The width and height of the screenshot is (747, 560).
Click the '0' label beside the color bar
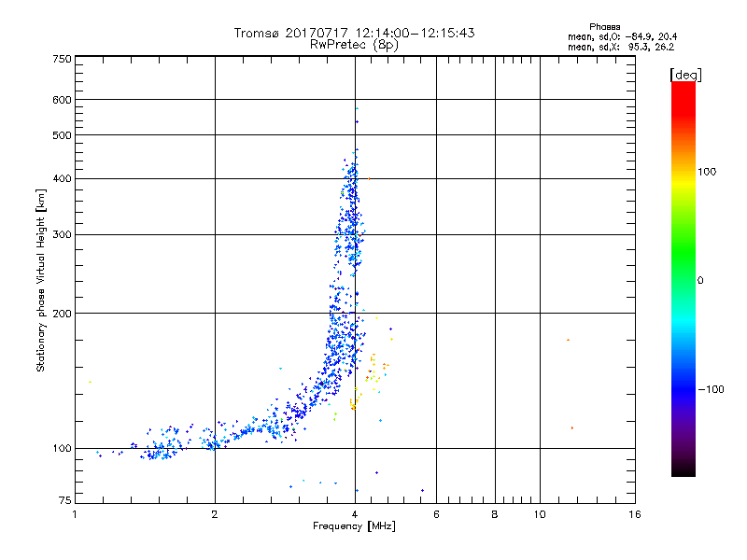click(x=700, y=281)
